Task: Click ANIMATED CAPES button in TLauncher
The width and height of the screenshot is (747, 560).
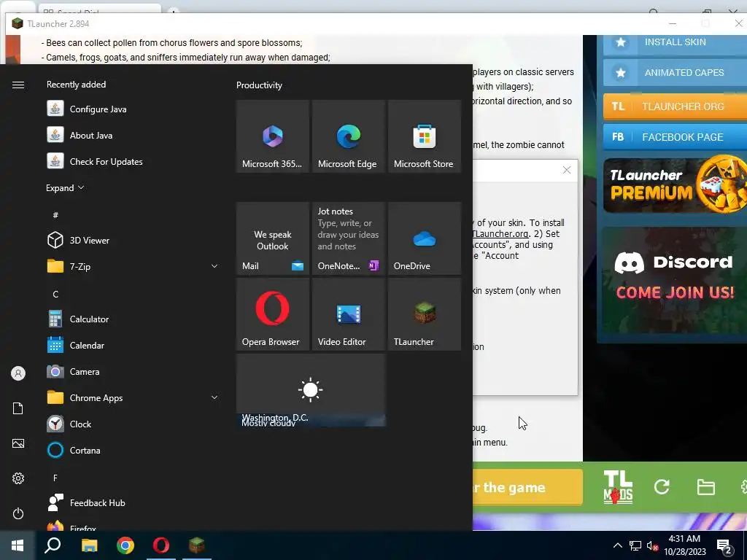Action: coord(675,73)
